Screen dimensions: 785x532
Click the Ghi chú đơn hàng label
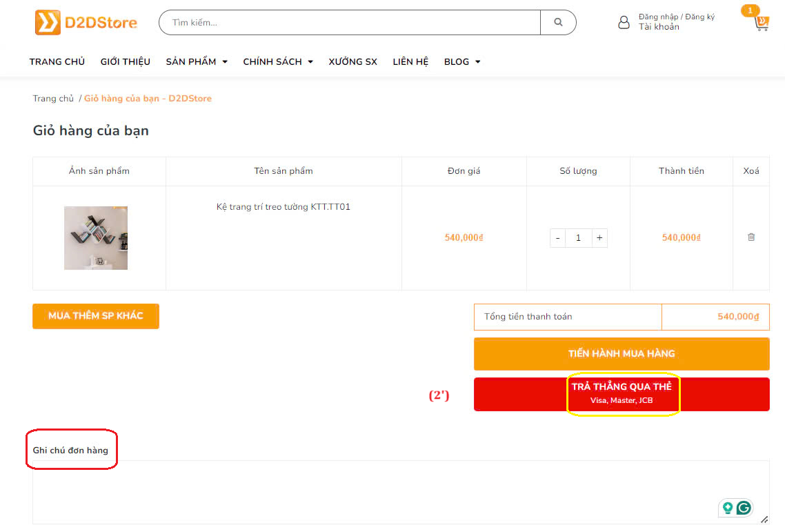(x=70, y=451)
